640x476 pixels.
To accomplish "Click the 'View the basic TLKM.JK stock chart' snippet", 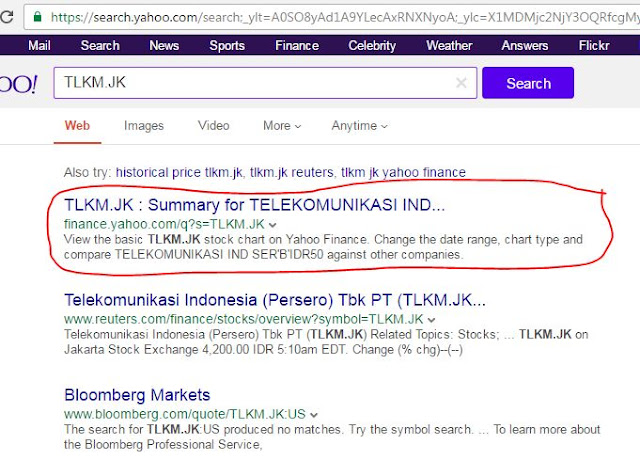I will point(323,247).
